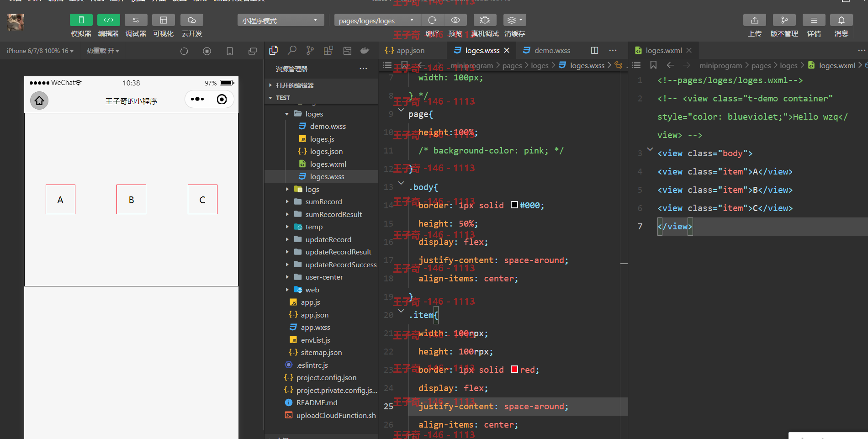Click the preview eye icon
868x439 pixels.
[x=455, y=20]
